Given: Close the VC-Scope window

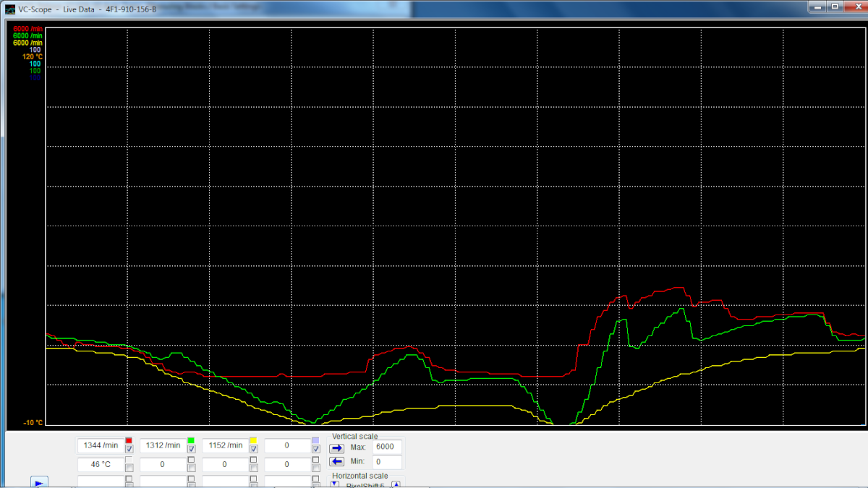Looking at the screenshot, I should (855, 6).
